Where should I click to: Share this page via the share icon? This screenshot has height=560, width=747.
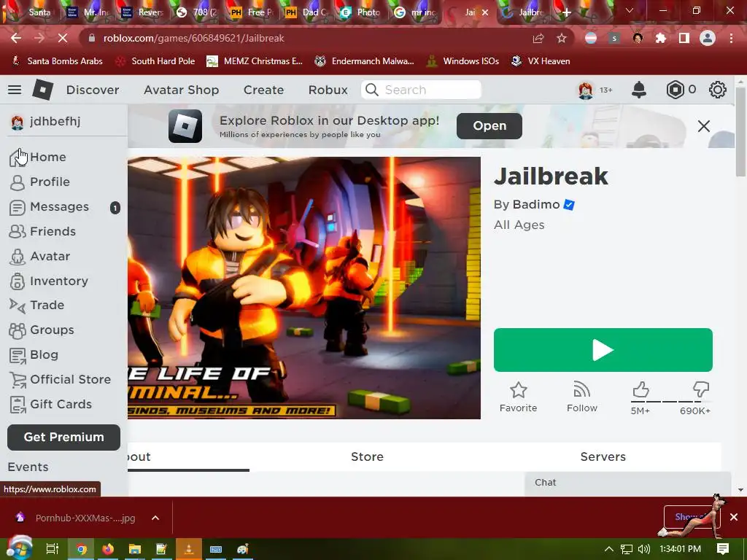click(x=538, y=38)
